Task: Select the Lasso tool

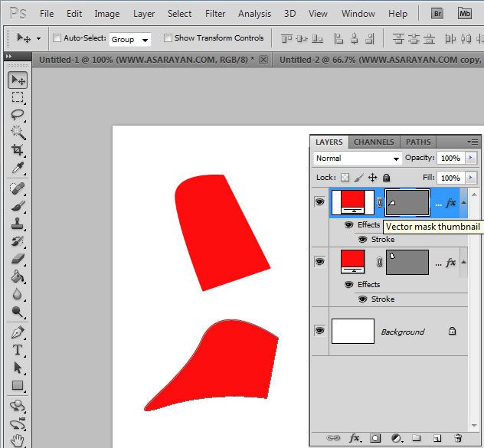Action: [x=18, y=115]
